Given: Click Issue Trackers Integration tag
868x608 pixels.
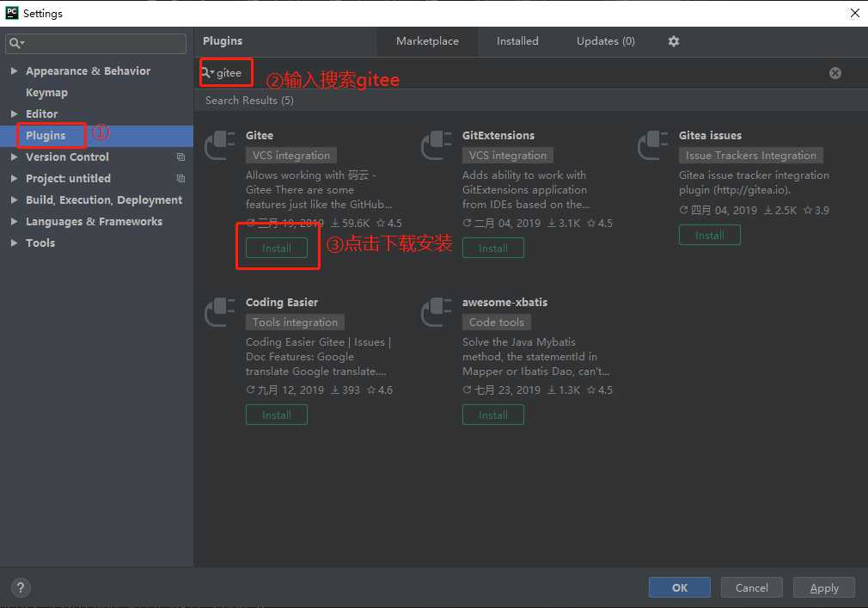Looking at the screenshot, I should point(750,156).
